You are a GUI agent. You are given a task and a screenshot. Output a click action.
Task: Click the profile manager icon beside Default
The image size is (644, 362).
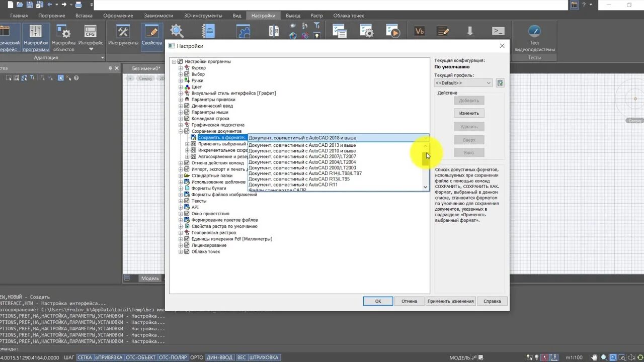point(500,83)
